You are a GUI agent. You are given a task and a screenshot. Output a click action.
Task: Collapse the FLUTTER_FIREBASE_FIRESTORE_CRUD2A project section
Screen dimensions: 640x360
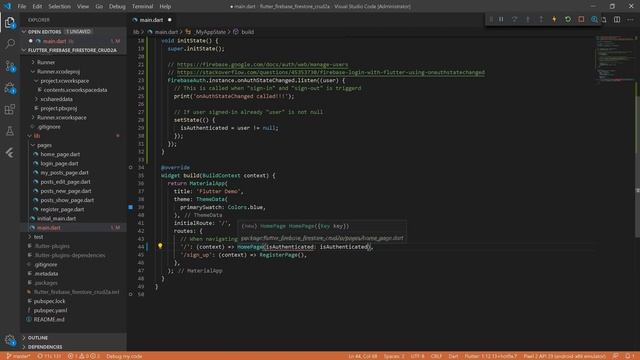73,50
